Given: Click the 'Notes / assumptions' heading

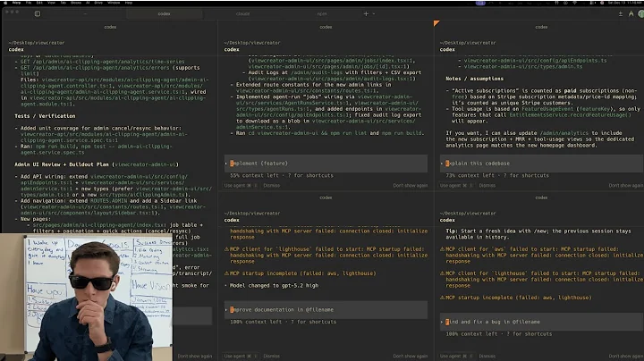Looking at the screenshot, I should tap(474, 79).
